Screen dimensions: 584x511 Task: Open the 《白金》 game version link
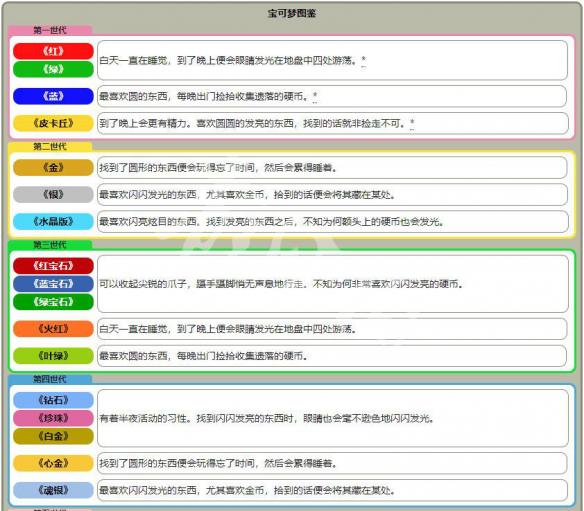[x=53, y=436]
